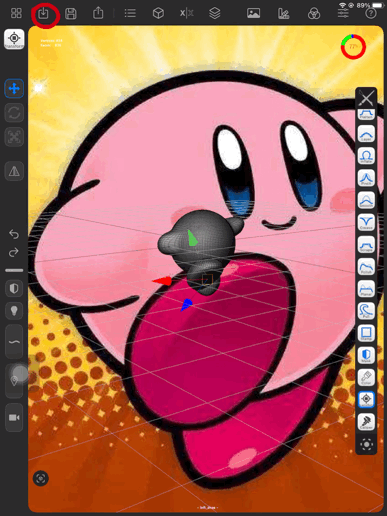Select the Pinch brush tool
Screen dimensions: 387x516
(366, 178)
